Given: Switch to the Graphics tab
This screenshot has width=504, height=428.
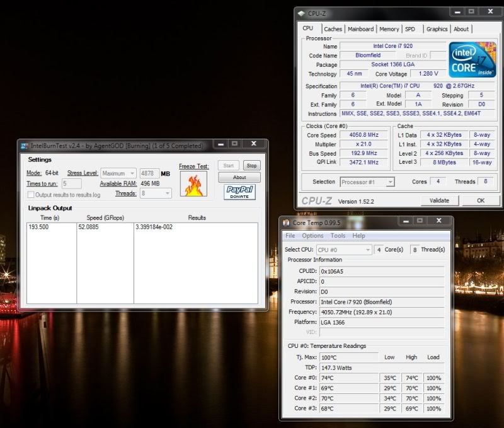Looking at the screenshot, I should [437, 29].
